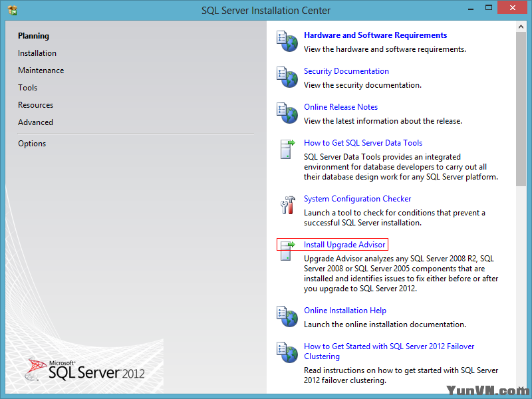Switch to the Installation category
The width and height of the screenshot is (532, 399).
[37, 53]
